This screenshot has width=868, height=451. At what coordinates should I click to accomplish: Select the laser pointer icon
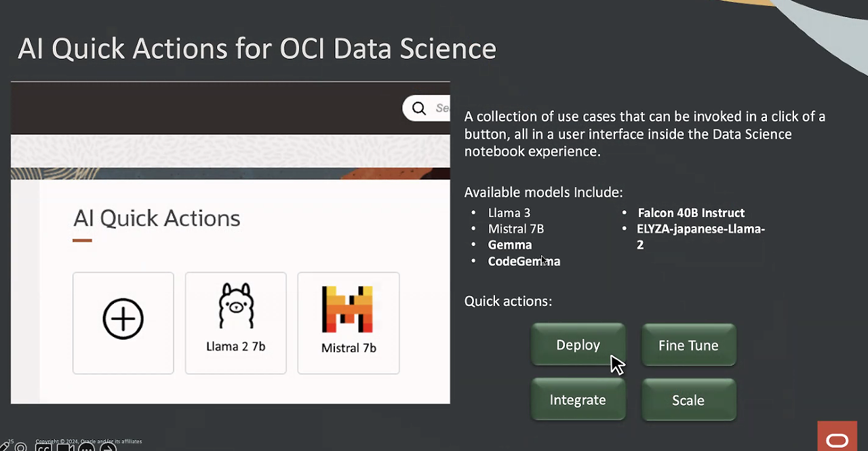point(21,448)
